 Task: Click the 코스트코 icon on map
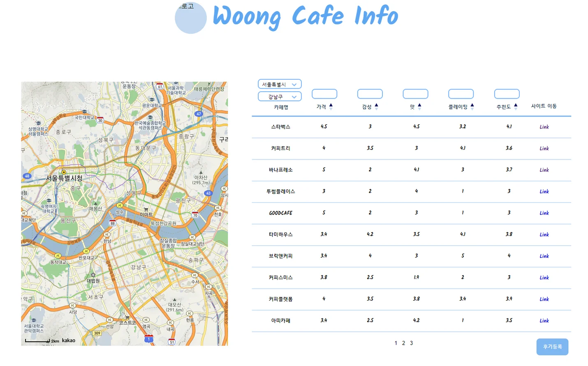pos(127,318)
